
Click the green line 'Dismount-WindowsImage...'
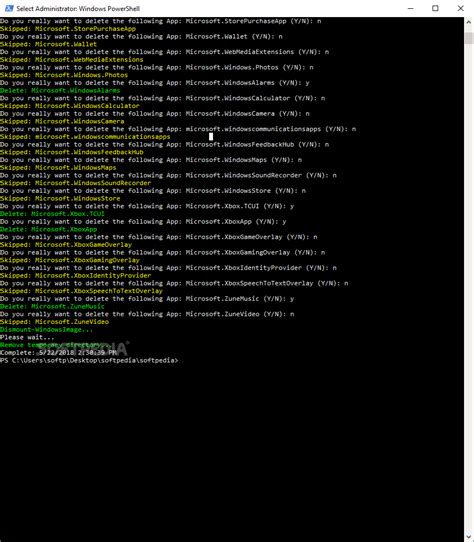[46, 330]
